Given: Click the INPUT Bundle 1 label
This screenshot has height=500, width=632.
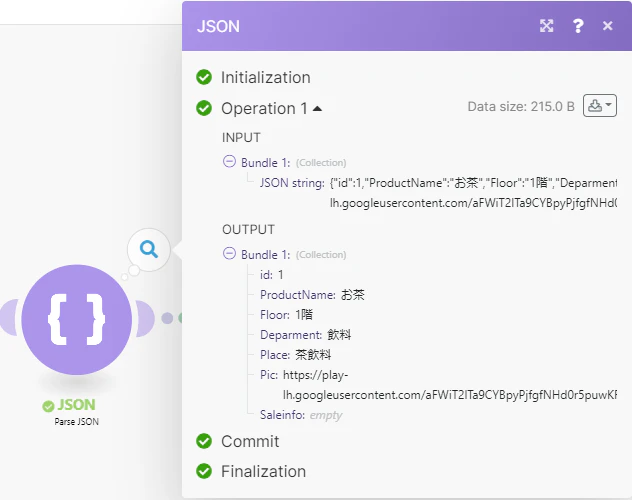Looking at the screenshot, I should pos(265,163).
